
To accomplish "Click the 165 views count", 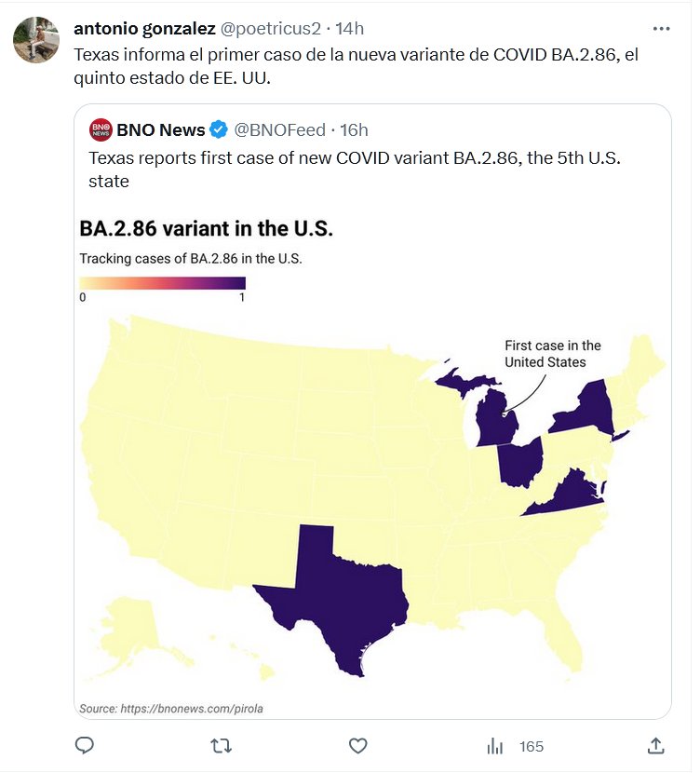I will [x=532, y=746].
